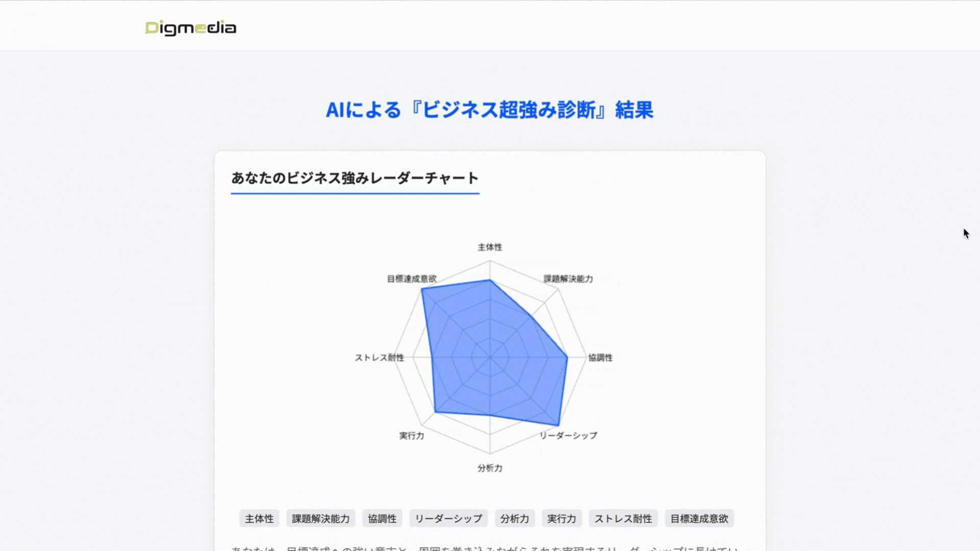Select the ストレス耐性 chip
The image size is (980, 551).
(x=623, y=518)
